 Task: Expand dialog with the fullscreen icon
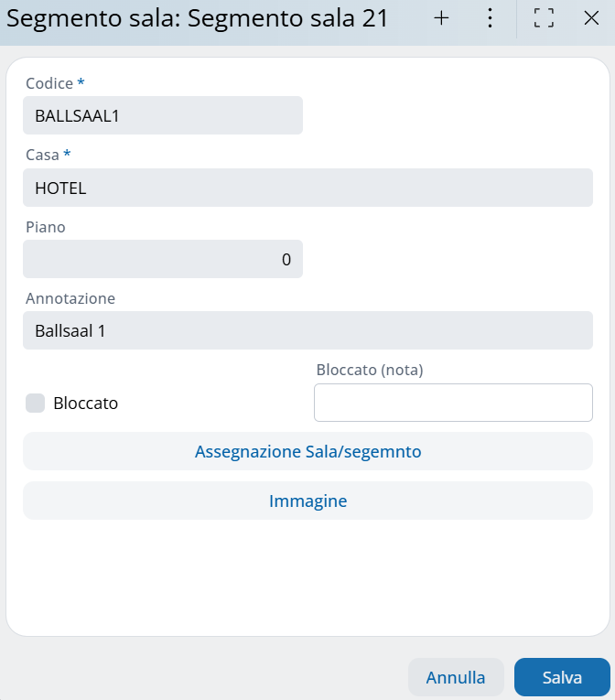click(x=544, y=18)
